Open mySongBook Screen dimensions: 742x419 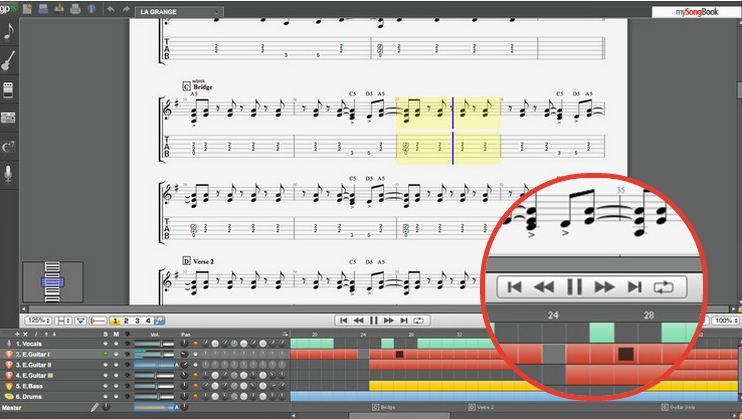[x=697, y=12]
